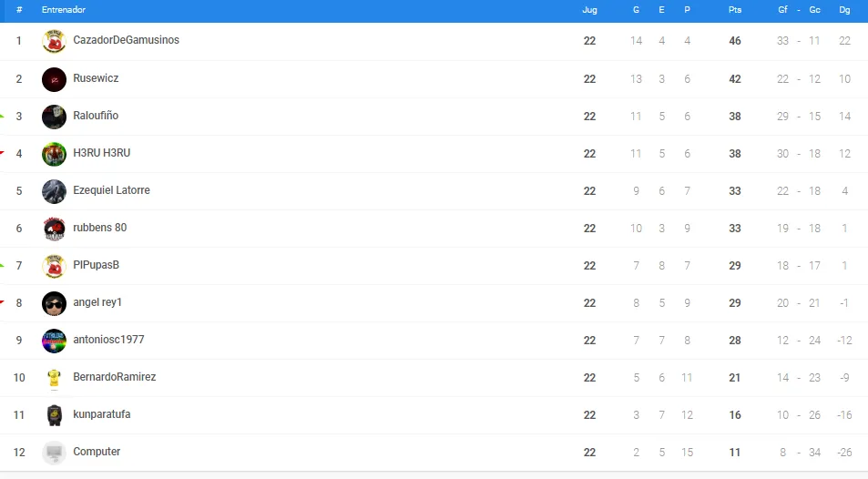Click angel rey1's sunglasses avatar
Image resolution: width=868 pixels, height=479 pixels.
[54, 303]
